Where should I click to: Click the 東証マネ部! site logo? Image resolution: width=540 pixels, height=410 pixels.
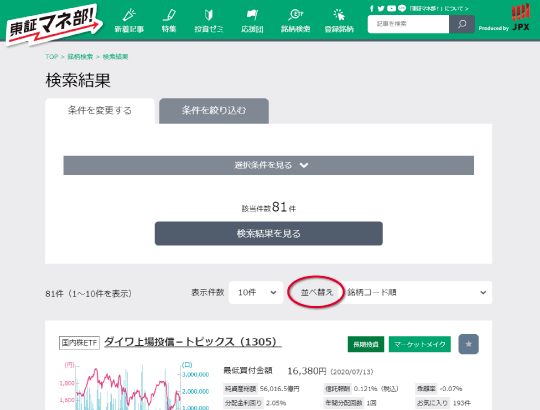[54, 24]
